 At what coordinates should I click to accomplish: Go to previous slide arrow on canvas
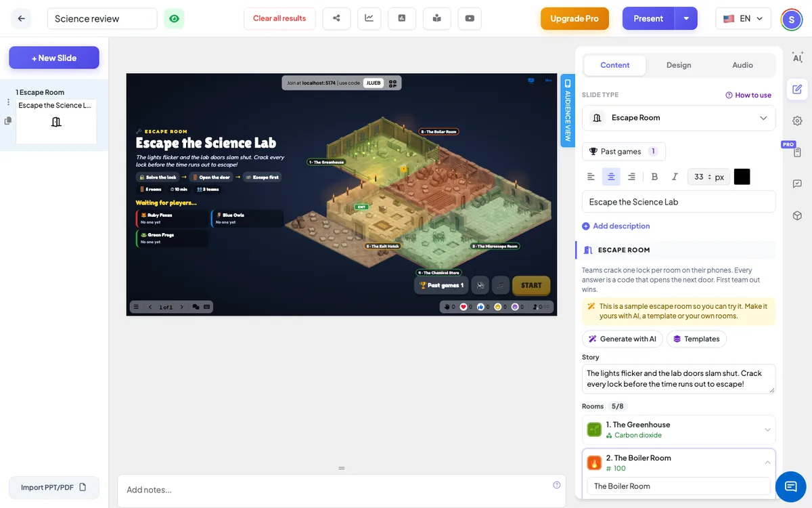(x=150, y=307)
